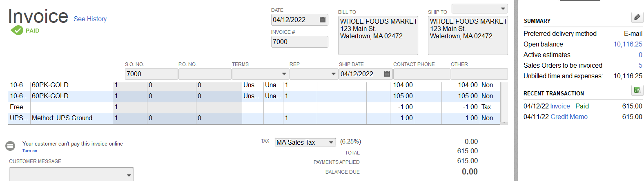Click the online payment card icon

[10, 146]
